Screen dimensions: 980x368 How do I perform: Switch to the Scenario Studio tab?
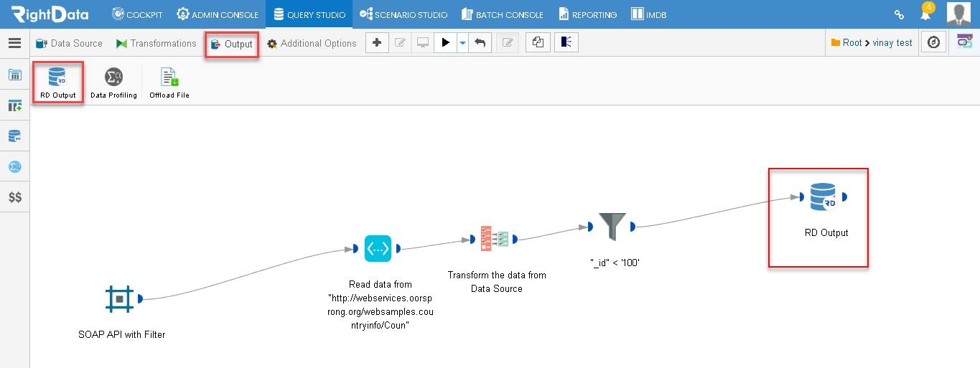[403, 14]
